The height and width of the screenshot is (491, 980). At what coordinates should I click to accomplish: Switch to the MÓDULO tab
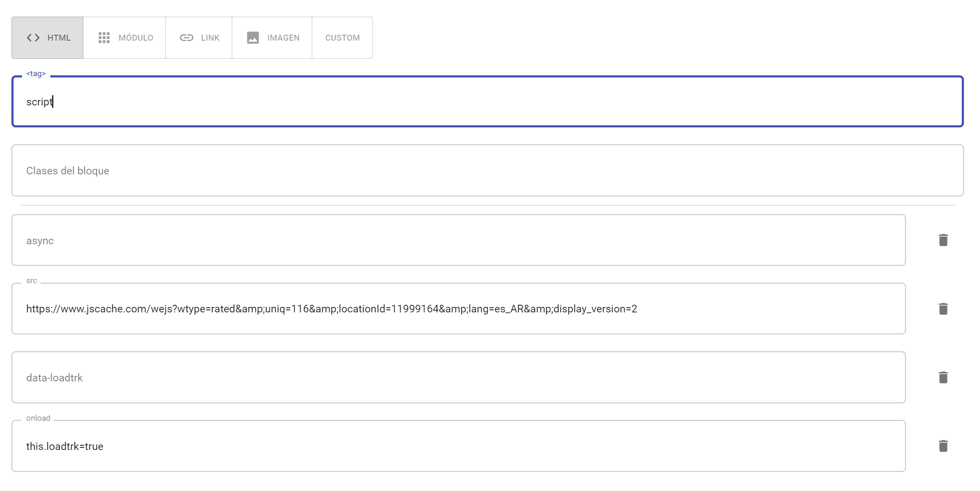tap(135, 38)
